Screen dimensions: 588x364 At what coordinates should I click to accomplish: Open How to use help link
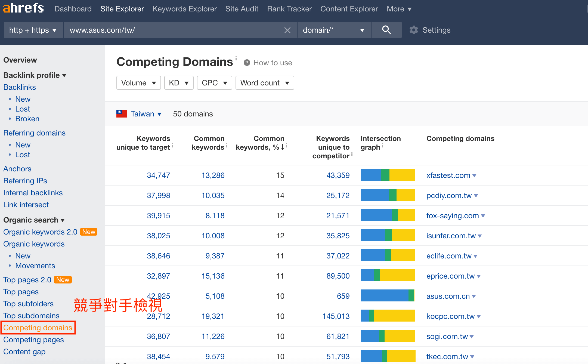273,63
